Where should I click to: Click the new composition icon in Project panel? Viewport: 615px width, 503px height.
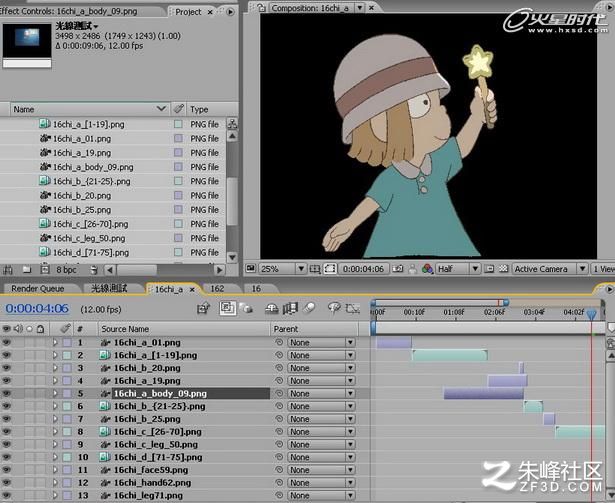[45, 270]
